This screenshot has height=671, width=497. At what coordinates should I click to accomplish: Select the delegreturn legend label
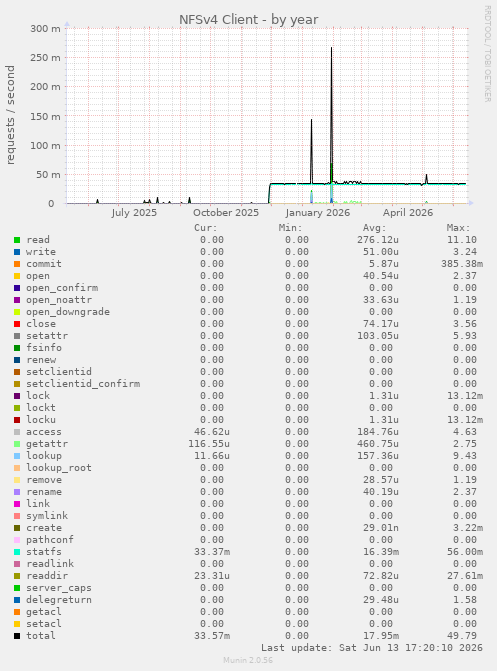59,600
